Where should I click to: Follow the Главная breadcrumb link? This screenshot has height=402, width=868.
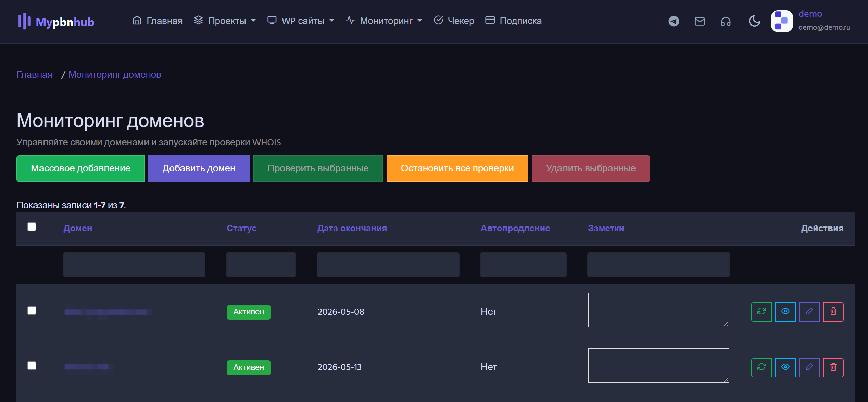point(34,74)
